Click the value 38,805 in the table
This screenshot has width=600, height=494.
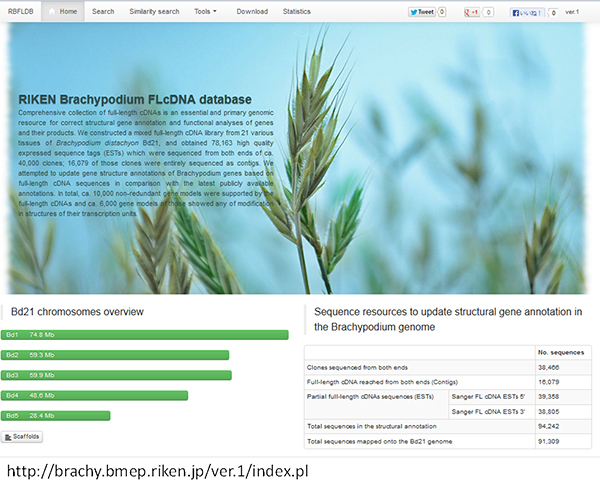tap(548, 412)
